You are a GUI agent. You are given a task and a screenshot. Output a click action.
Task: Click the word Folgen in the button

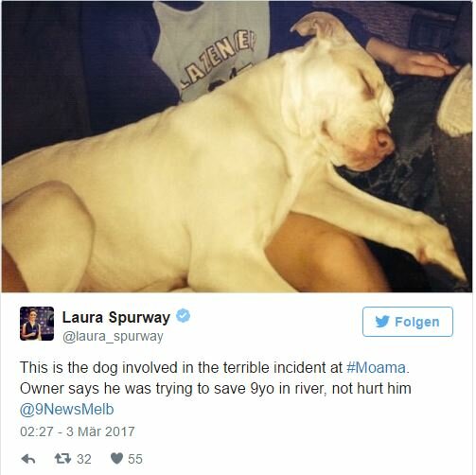(x=417, y=322)
